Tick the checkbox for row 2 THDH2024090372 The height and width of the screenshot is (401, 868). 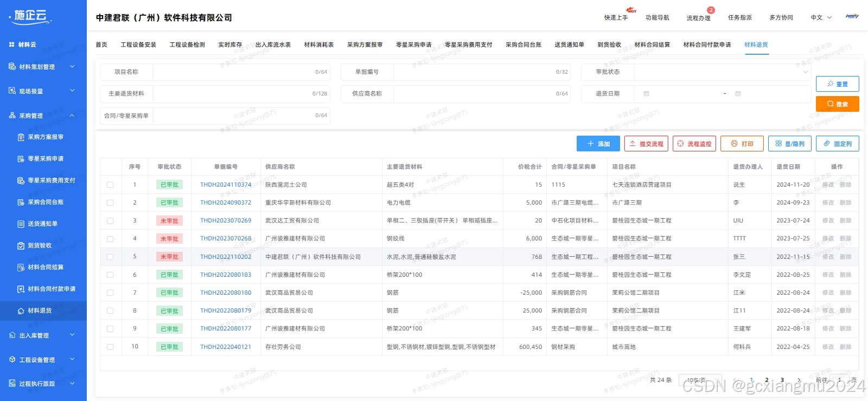(x=110, y=202)
